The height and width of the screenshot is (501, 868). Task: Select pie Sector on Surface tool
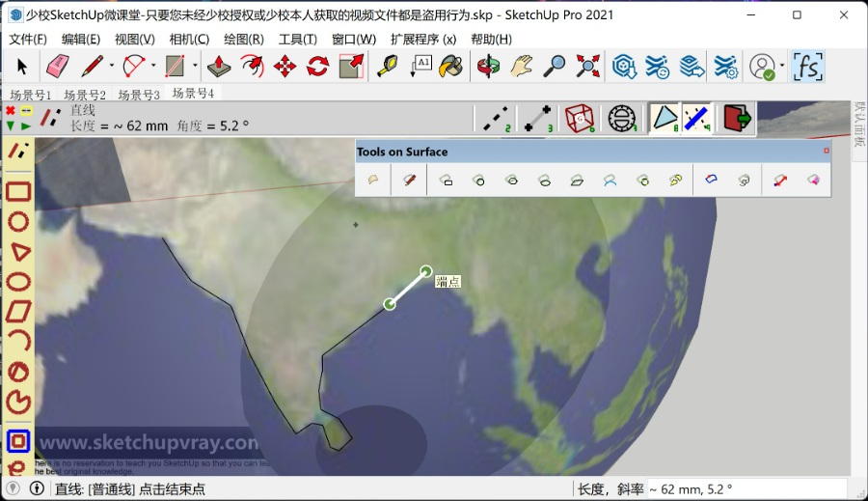18,402
